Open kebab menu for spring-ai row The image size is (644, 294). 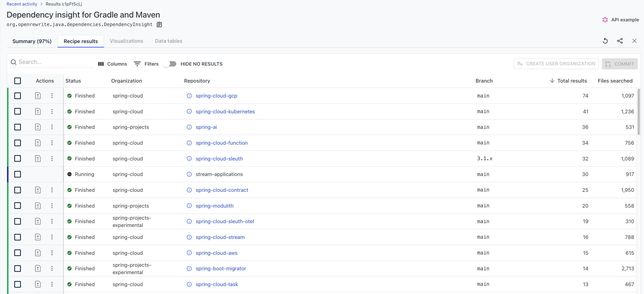52,127
